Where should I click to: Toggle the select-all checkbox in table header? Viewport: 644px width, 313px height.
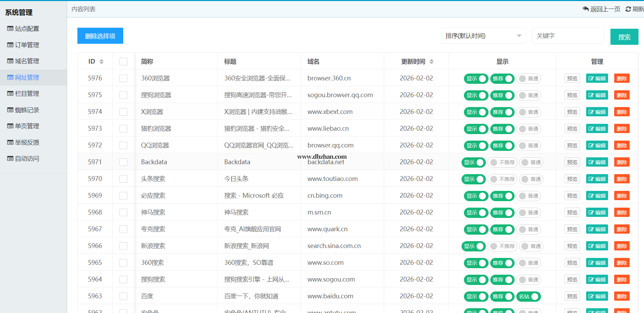(x=123, y=62)
